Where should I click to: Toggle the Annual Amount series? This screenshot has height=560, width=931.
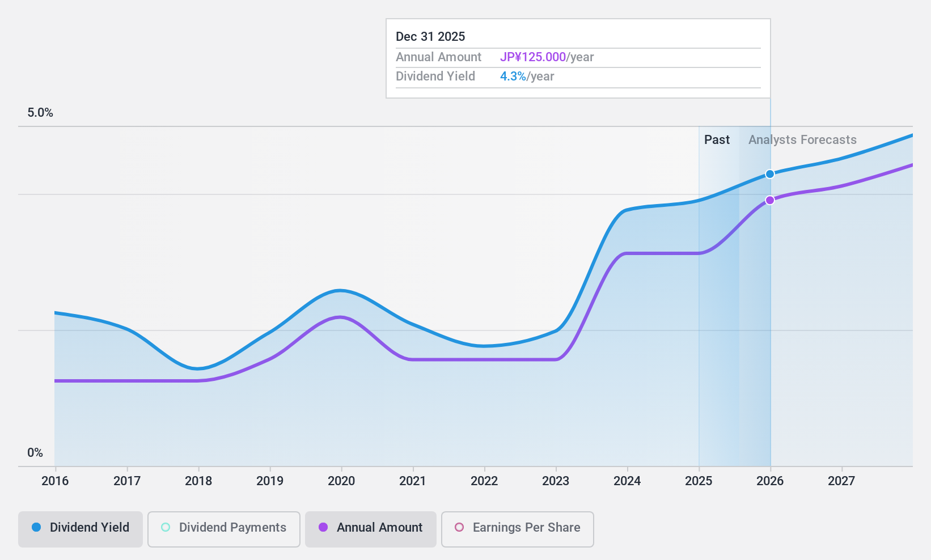tap(371, 529)
